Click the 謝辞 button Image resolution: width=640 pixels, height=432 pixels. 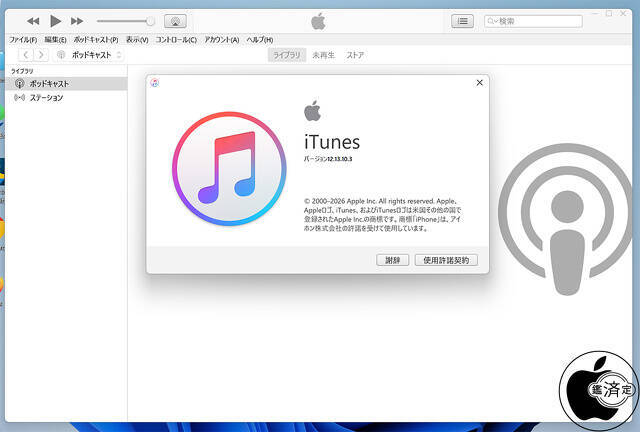393,260
